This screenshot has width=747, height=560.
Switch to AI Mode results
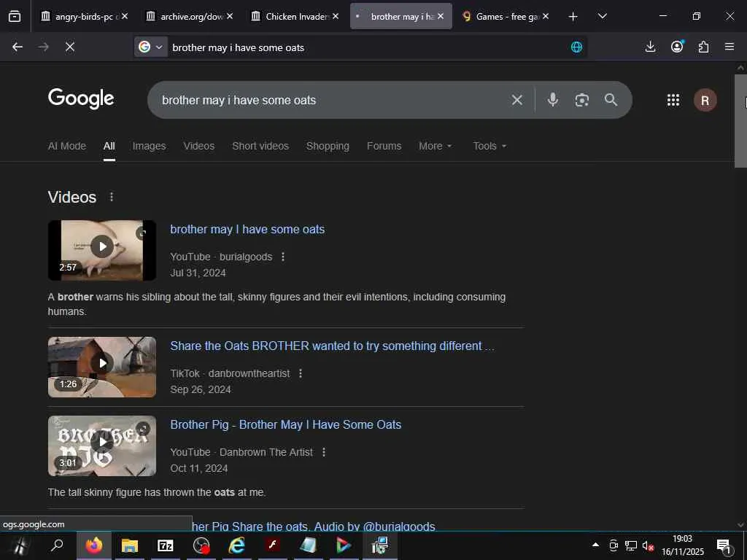tap(67, 146)
